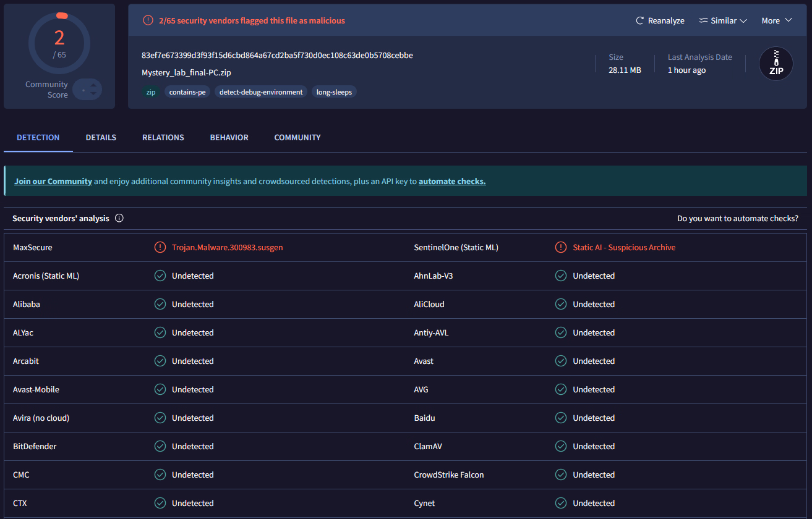The image size is (812, 519).
Task: Click the Antiy-AVL undetected checkmark icon
Action: 561,332
